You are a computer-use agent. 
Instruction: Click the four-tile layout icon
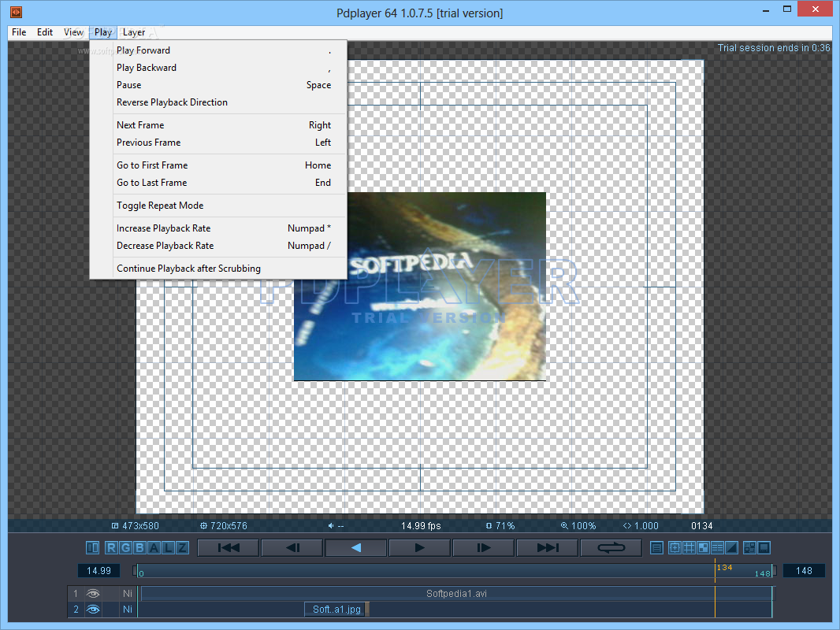coord(750,547)
